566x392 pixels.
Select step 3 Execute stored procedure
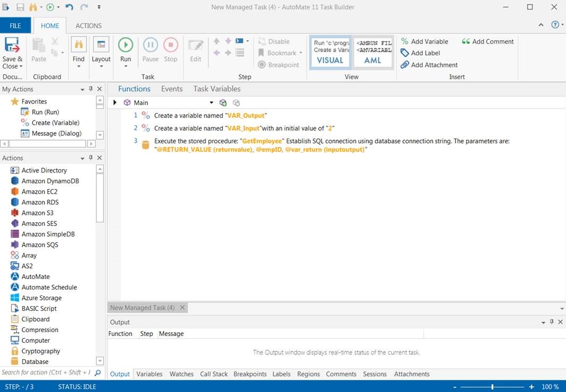click(x=321, y=145)
